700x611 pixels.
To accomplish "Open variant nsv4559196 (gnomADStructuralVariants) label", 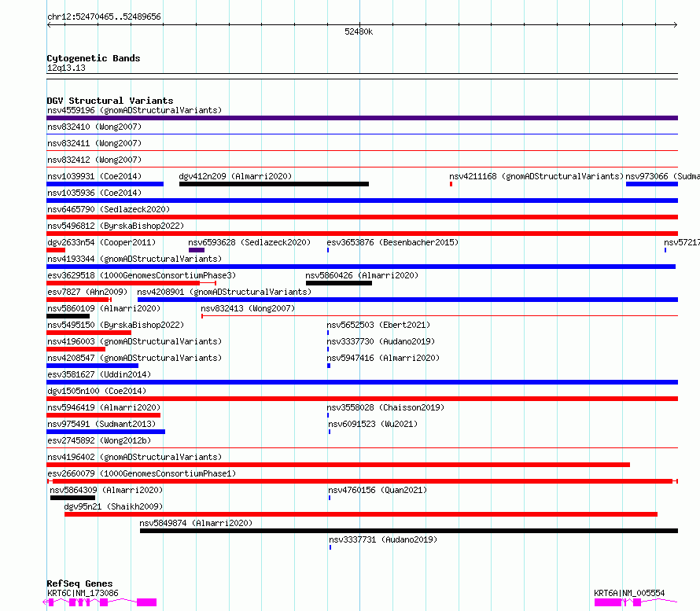I will click(x=134, y=110).
